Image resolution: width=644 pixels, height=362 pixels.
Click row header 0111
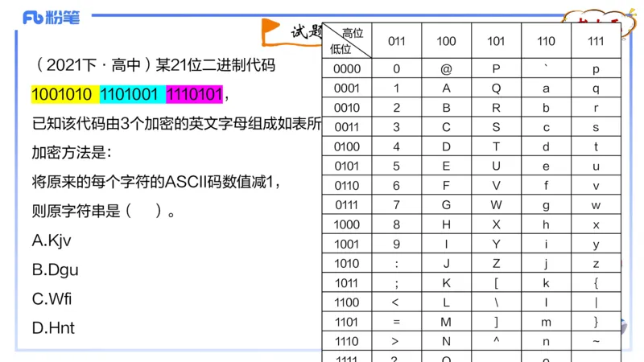click(347, 205)
